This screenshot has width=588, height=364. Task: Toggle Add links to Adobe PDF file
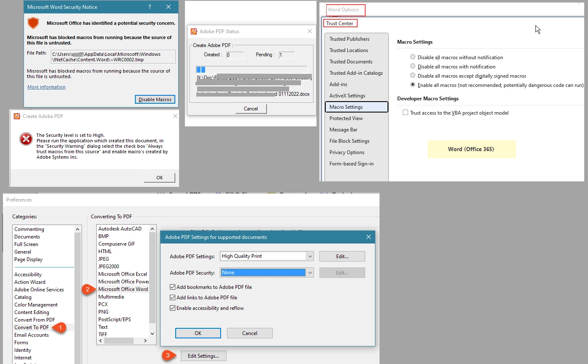click(x=172, y=298)
